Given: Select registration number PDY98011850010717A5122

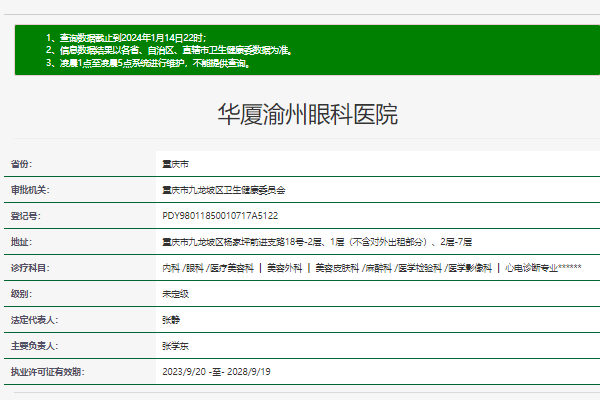Looking at the screenshot, I should pos(220,216).
